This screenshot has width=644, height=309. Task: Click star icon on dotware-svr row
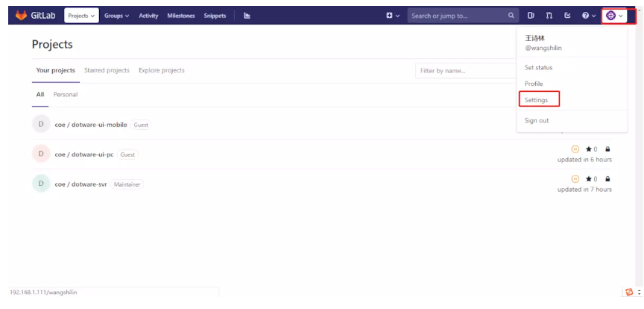pos(589,179)
